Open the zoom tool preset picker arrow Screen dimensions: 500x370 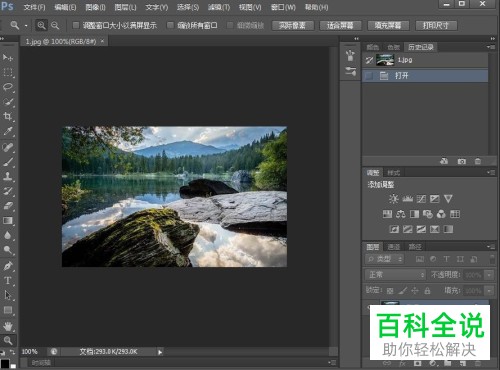26,26
